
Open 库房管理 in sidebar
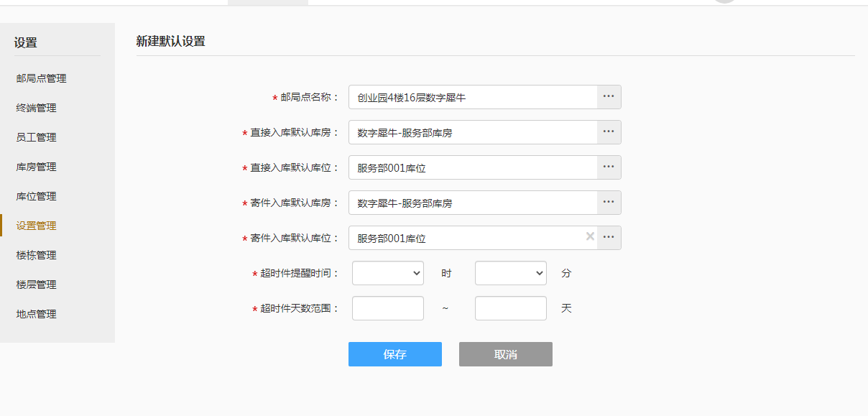pyautogui.click(x=36, y=167)
